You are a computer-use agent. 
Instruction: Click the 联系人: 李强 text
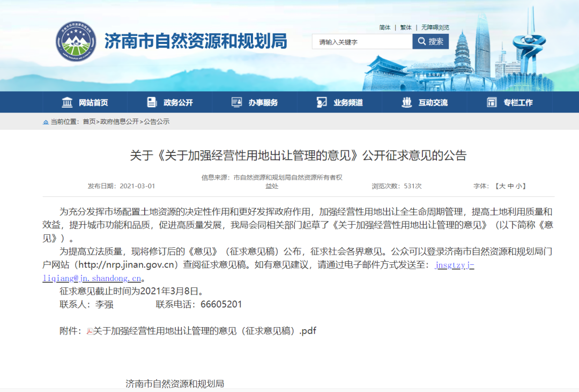[86, 305]
